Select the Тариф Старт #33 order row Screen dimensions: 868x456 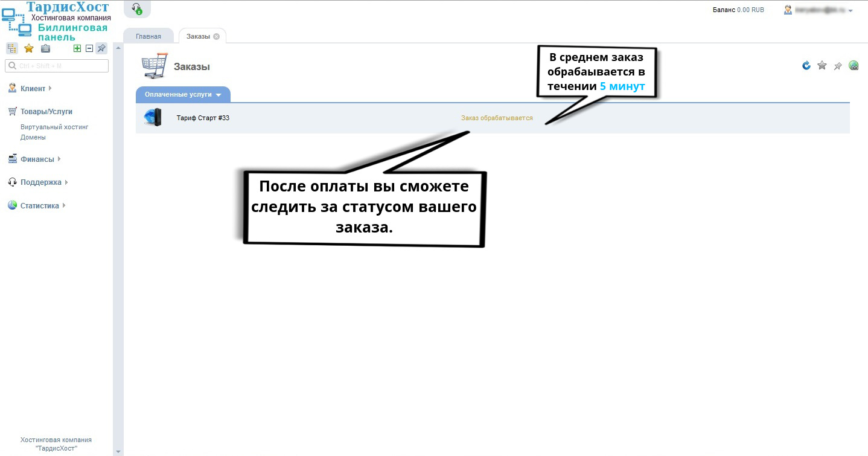[x=493, y=118]
